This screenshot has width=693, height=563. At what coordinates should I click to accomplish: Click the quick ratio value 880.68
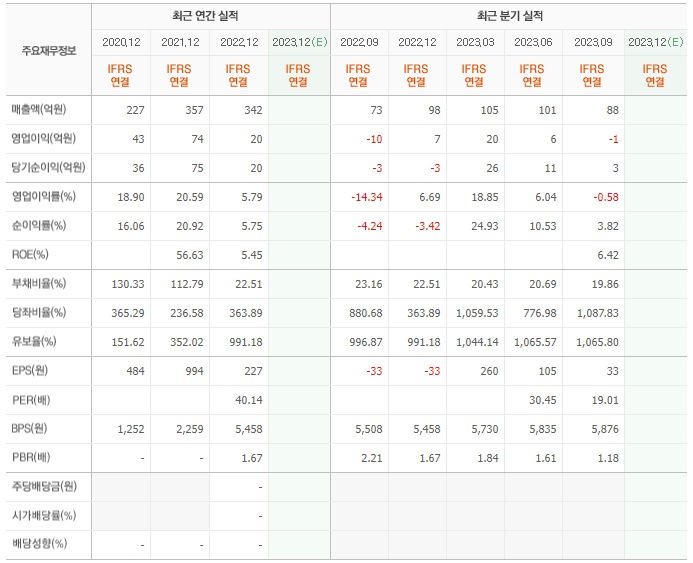click(366, 313)
